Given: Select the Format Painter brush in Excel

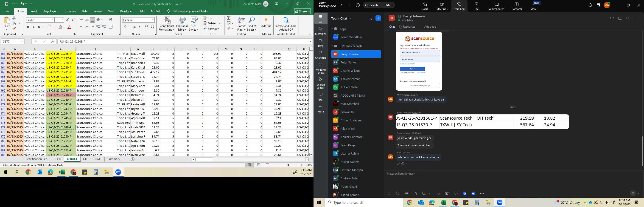Looking at the screenshot, I should pos(14,29).
